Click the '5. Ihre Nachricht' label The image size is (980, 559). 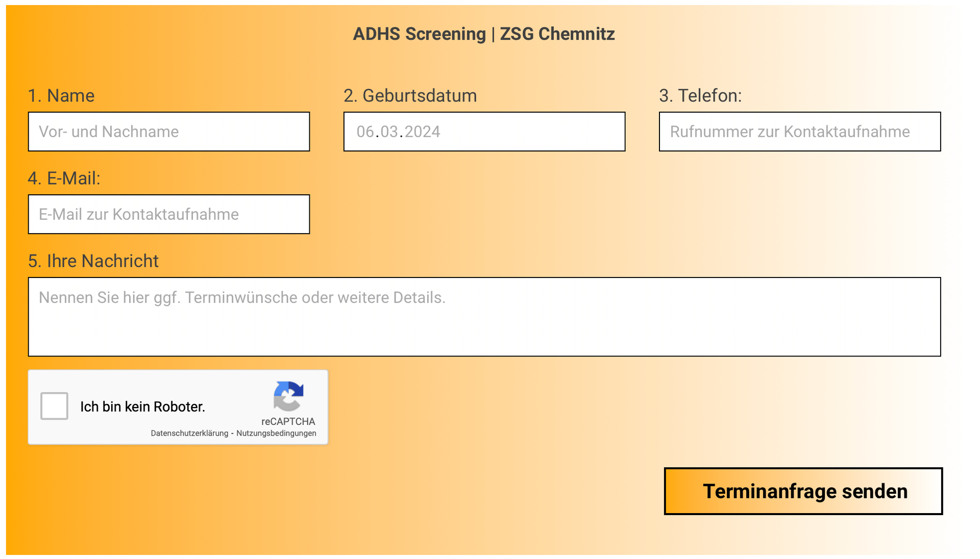93,261
